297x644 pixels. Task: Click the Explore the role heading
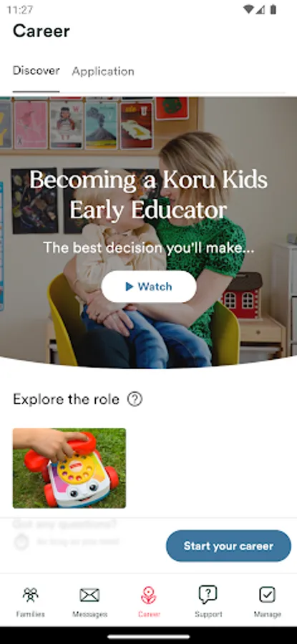pyautogui.click(x=66, y=399)
